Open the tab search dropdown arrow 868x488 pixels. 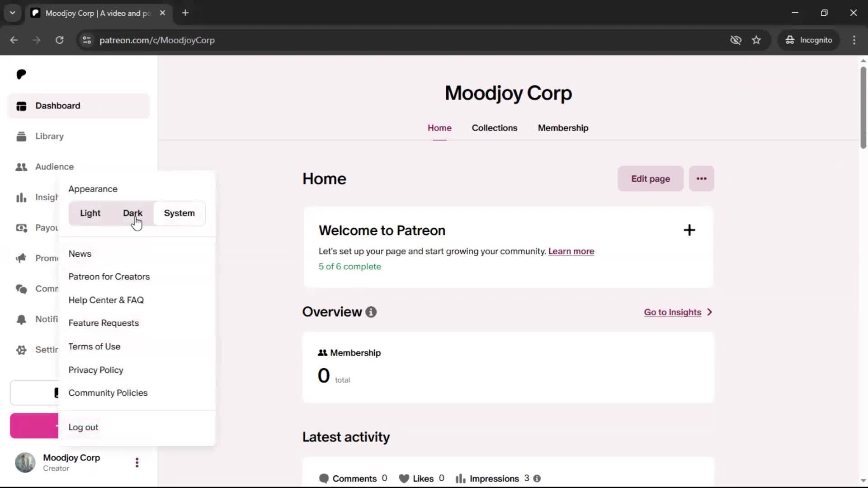pyautogui.click(x=13, y=13)
